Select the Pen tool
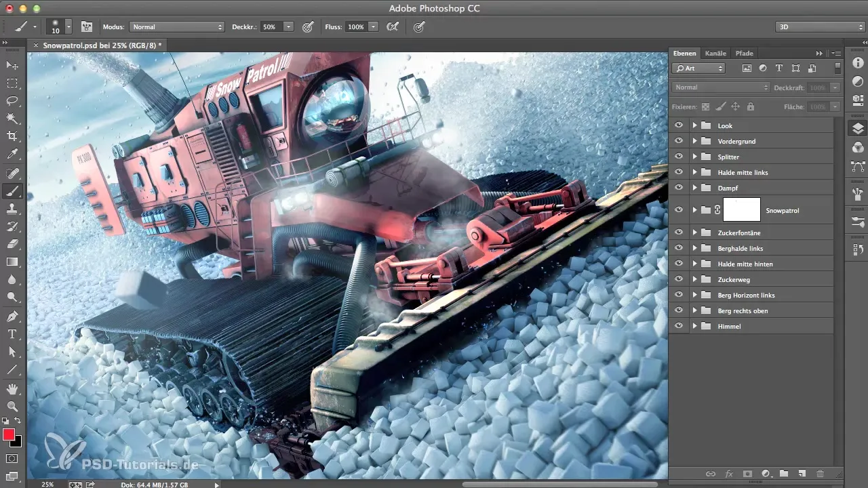Screen dimensions: 868x488 click(12, 317)
